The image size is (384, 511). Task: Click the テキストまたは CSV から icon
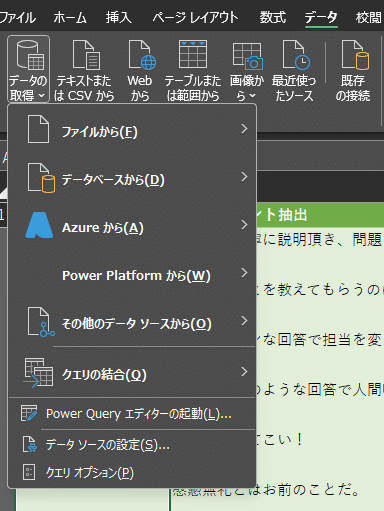pyautogui.click(x=85, y=55)
